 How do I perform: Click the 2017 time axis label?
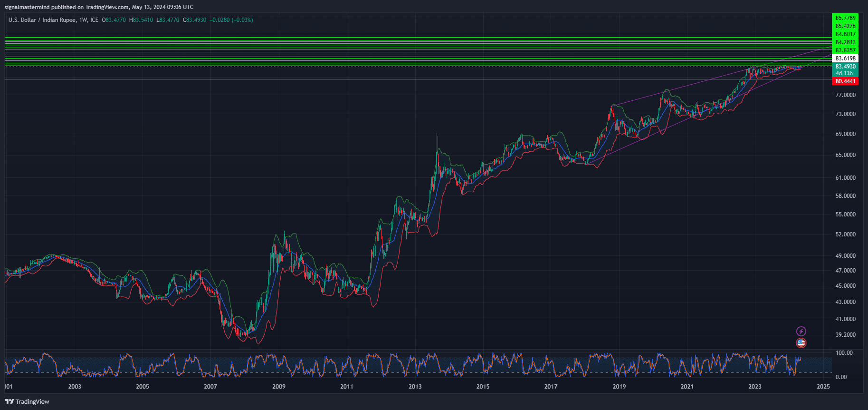(551, 387)
